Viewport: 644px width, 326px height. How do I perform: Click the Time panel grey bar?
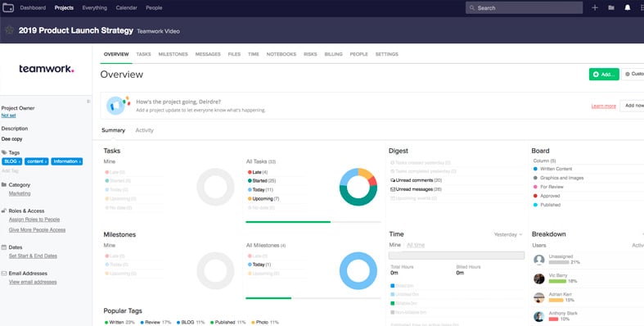pyautogui.click(x=457, y=256)
